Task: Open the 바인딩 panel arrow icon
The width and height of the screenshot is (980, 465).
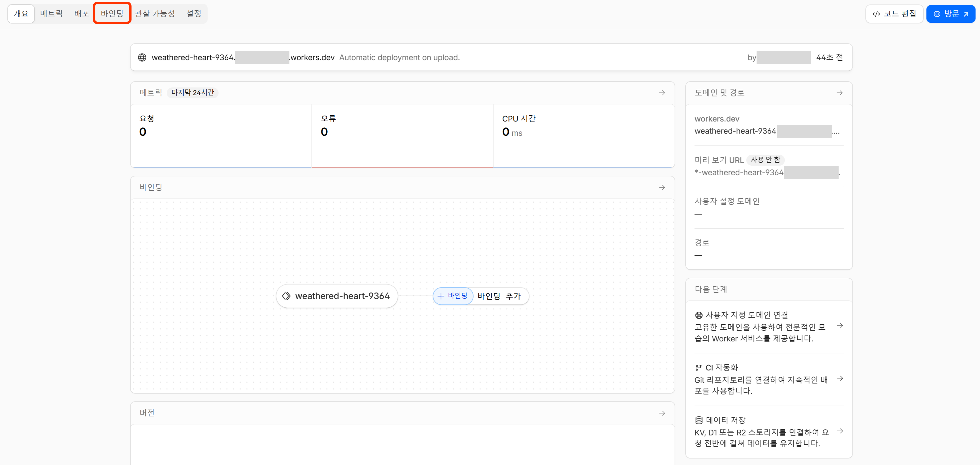Action: coord(662,187)
